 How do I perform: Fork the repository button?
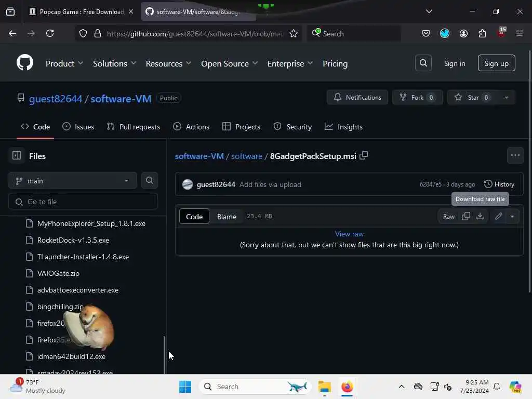pos(418,97)
